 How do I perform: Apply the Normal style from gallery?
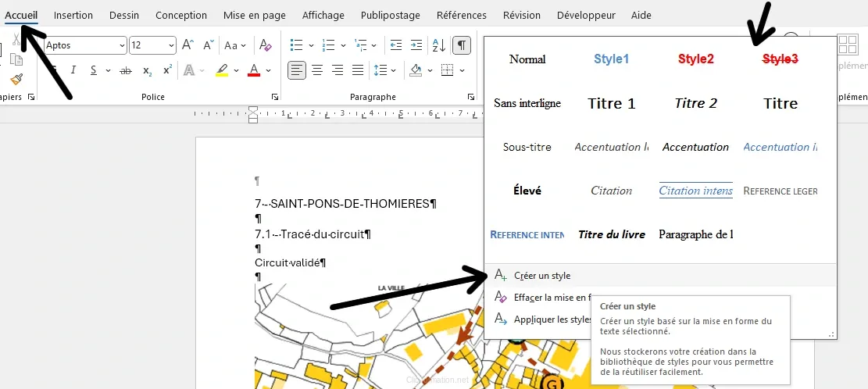pyautogui.click(x=527, y=59)
